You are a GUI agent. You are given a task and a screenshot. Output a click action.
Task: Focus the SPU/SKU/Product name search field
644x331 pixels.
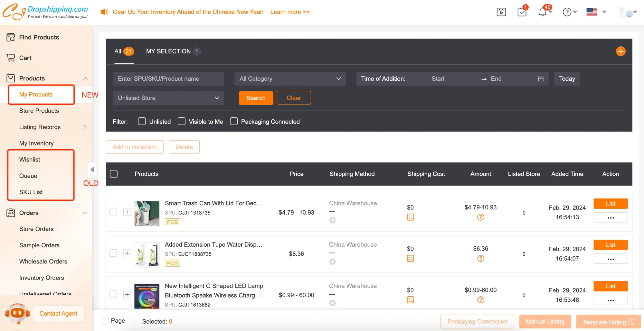click(168, 79)
